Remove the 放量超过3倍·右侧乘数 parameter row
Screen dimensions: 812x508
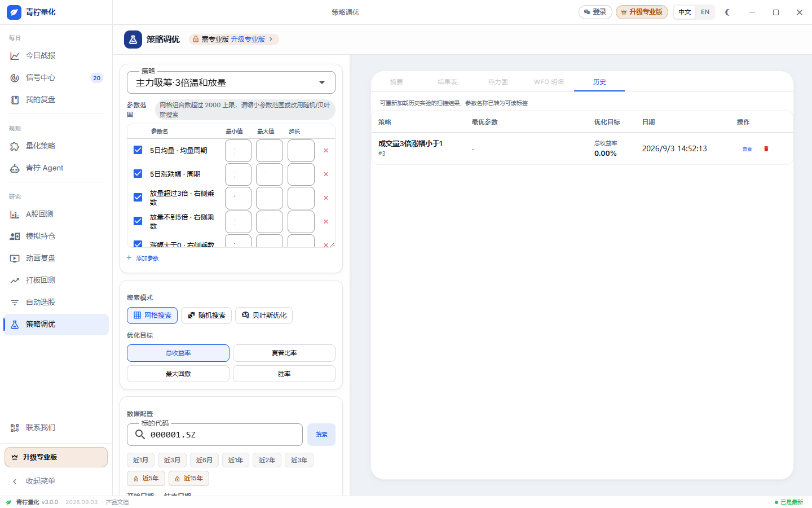[326, 198]
